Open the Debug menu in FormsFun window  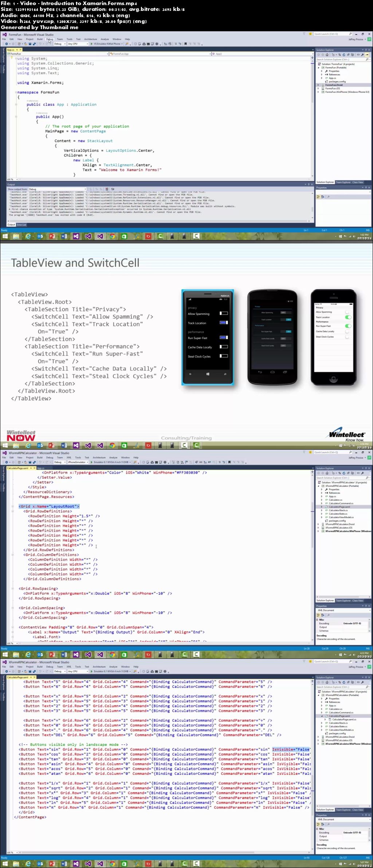pos(50,39)
